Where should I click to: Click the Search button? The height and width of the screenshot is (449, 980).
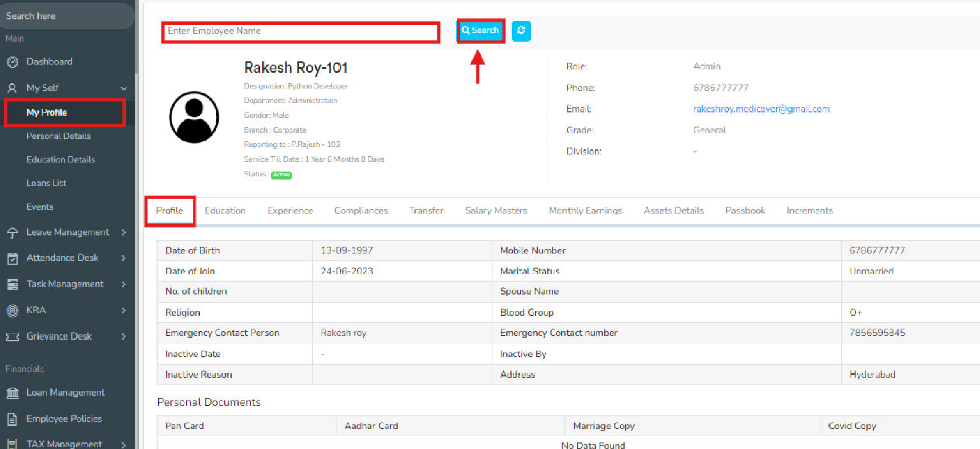(480, 30)
